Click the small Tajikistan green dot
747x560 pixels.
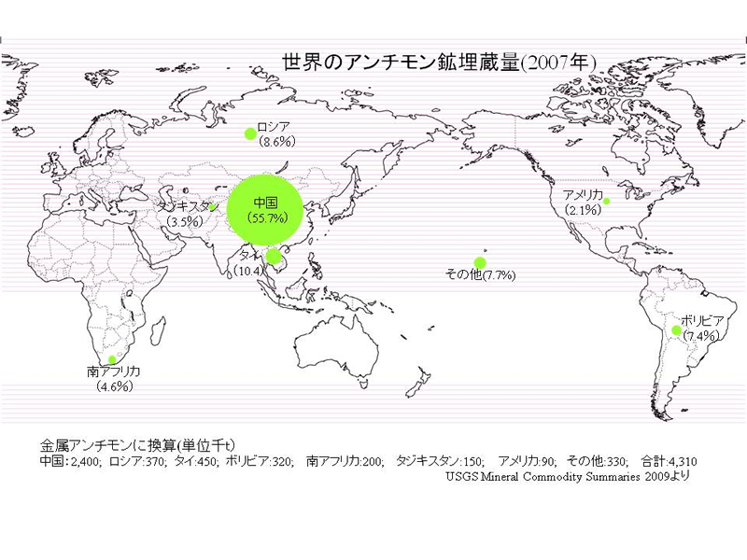tap(213, 207)
